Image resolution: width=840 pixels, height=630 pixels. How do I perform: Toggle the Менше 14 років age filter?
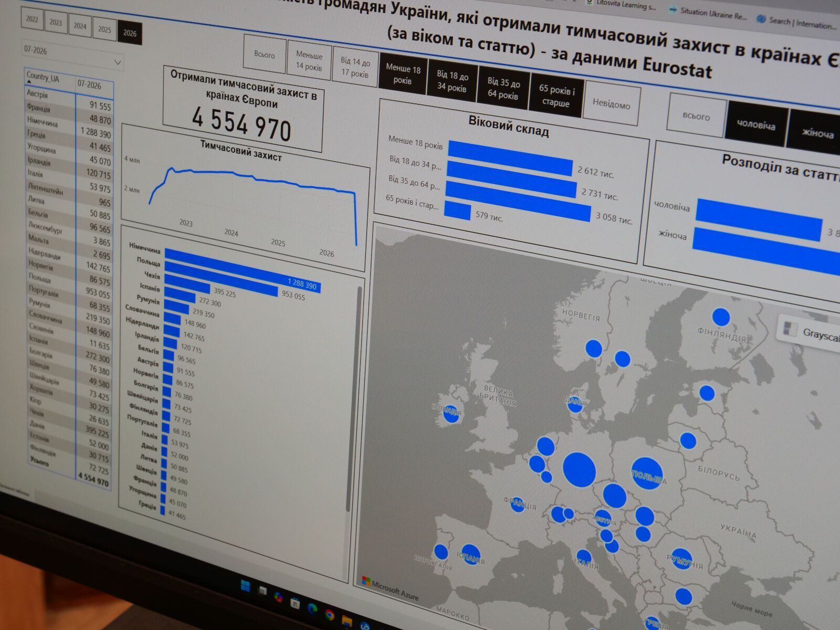[309, 61]
